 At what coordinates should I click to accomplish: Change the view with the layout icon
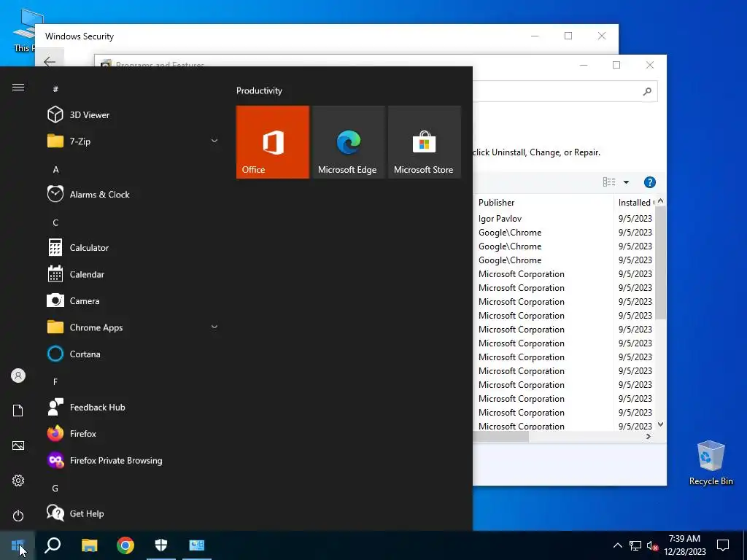click(x=609, y=182)
